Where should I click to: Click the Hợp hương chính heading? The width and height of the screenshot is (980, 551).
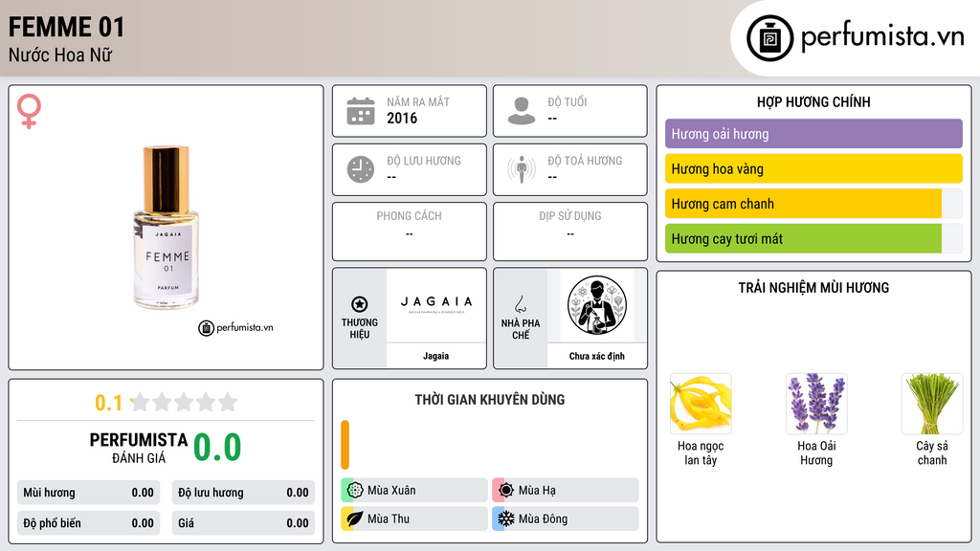813,101
